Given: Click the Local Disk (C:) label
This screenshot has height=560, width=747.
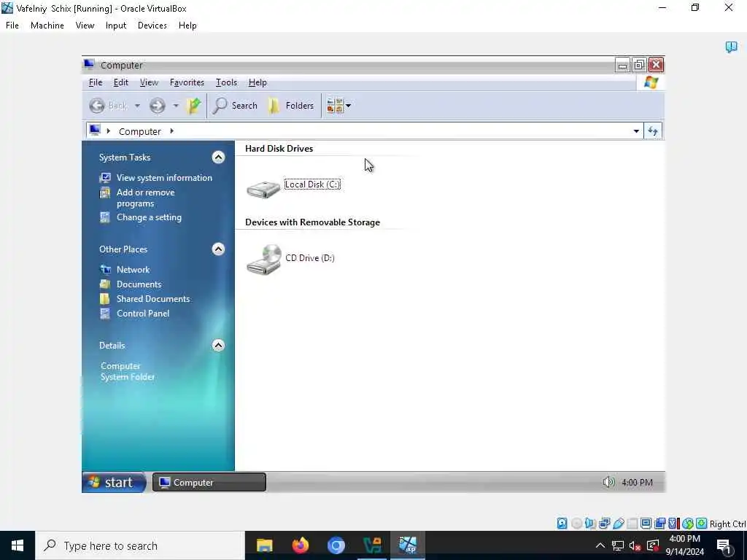Looking at the screenshot, I should coord(312,184).
